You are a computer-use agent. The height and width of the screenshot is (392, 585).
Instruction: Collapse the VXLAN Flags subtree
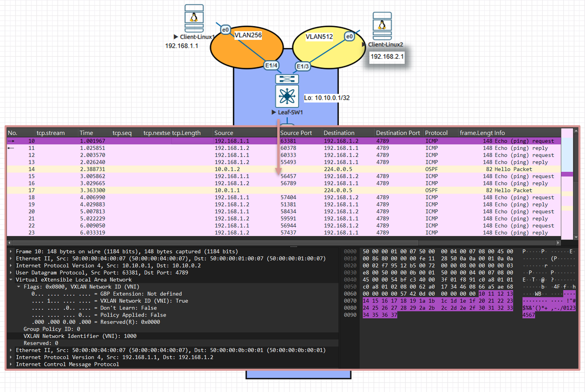[19, 287]
